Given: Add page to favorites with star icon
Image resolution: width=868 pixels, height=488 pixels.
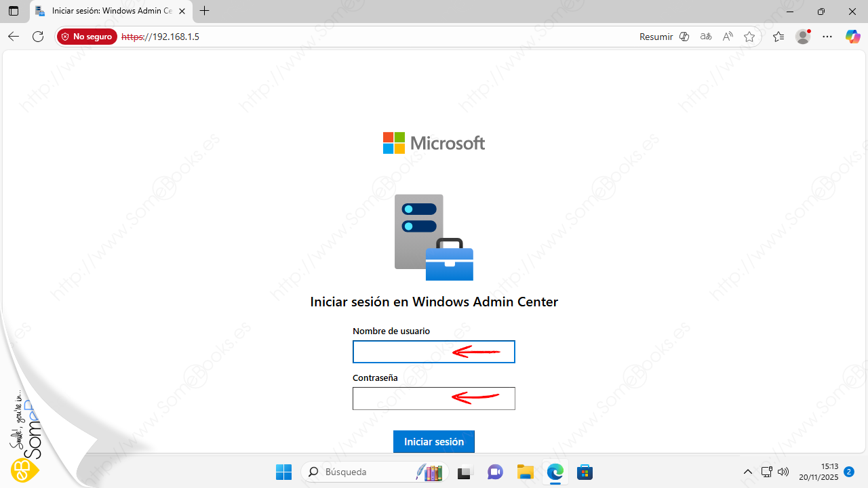Looking at the screenshot, I should [749, 37].
